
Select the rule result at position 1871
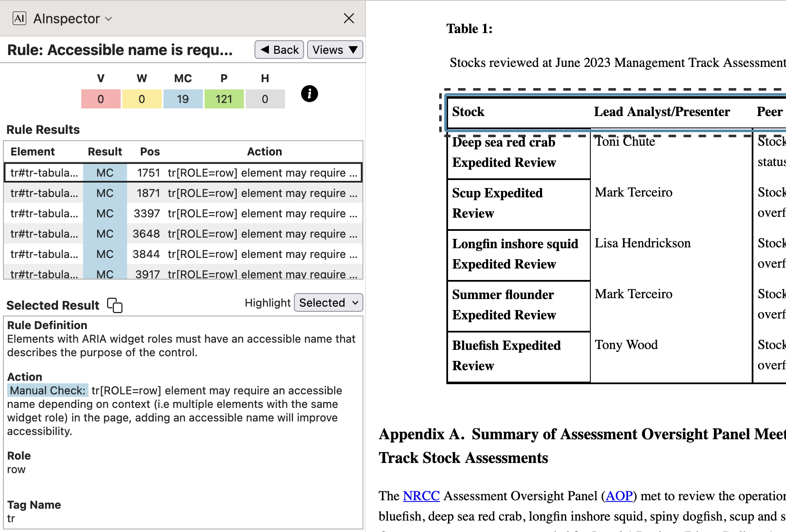coord(183,193)
